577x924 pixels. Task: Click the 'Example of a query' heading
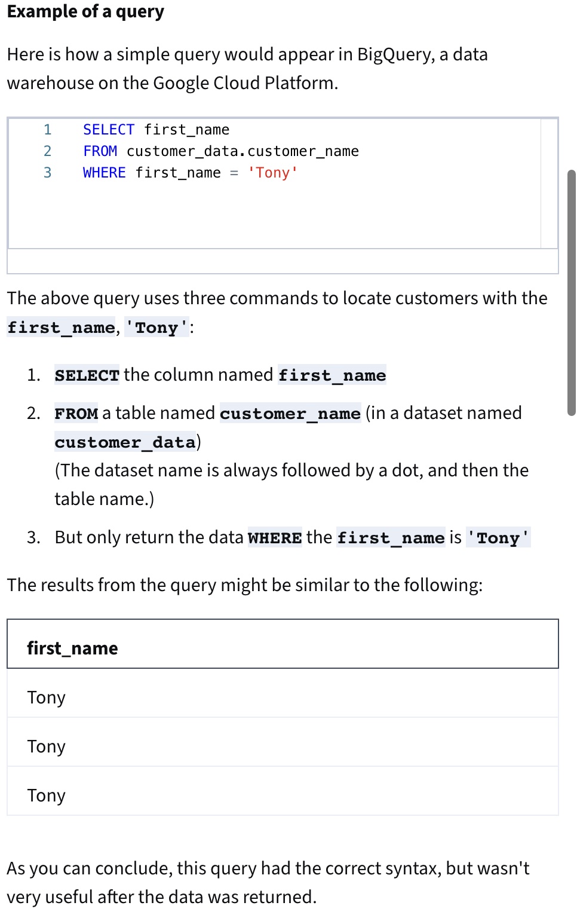[x=85, y=11]
